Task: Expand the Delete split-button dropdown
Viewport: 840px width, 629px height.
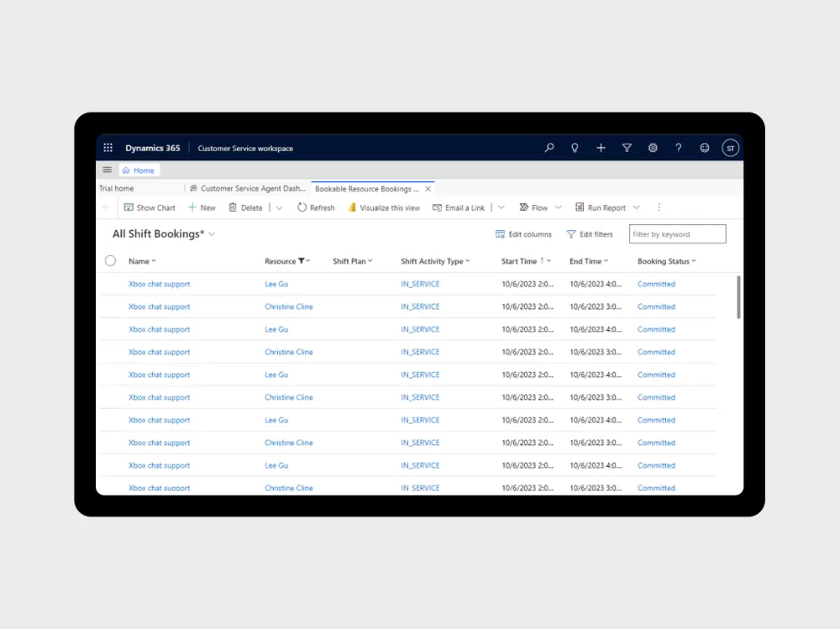Action: (279, 207)
